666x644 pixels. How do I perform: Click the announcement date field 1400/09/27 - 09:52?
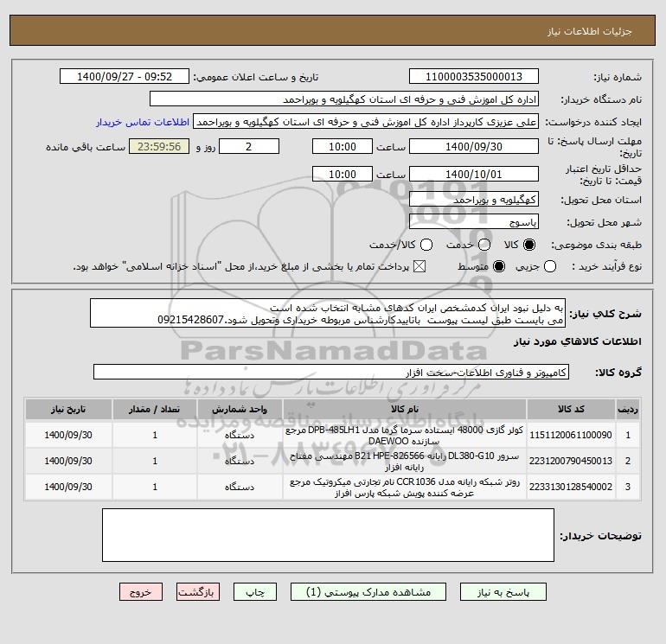click(x=125, y=77)
